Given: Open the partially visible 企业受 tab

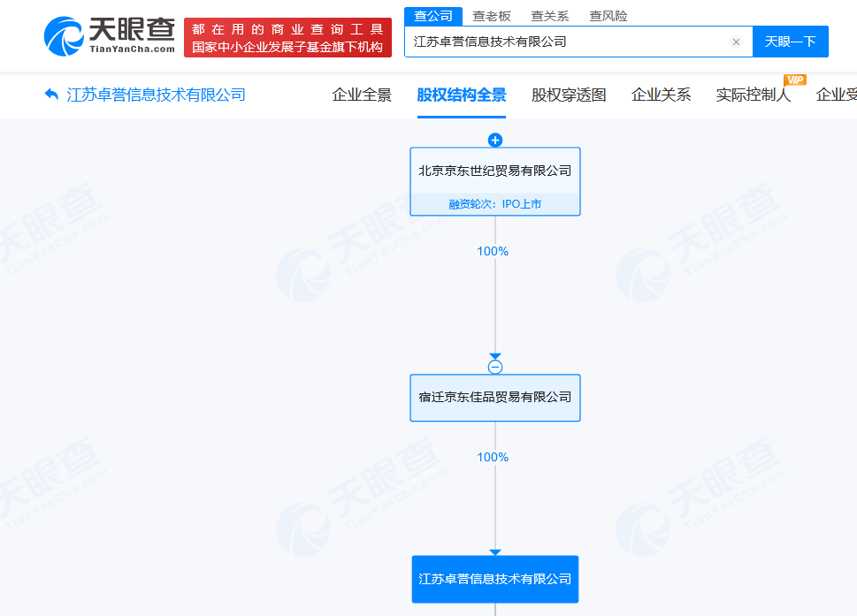Looking at the screenshot, I should point(837,95).
